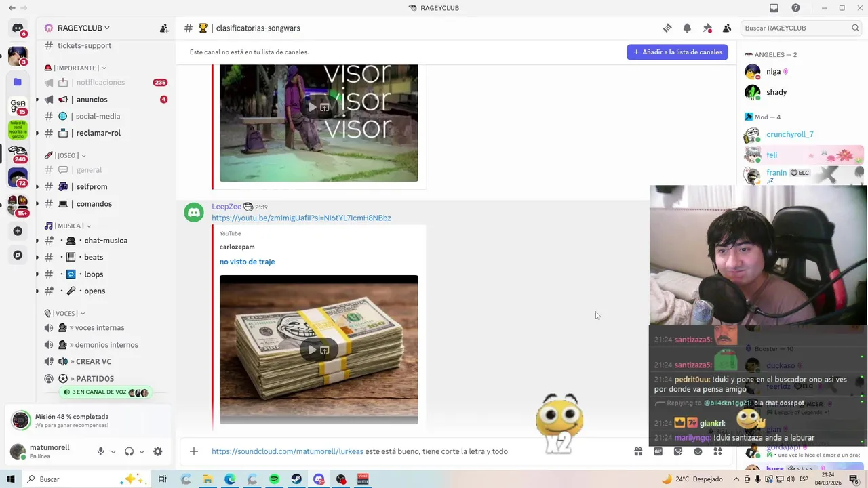The image size is (868, 488).
Task: Open microphone input options arrow
Action: pyautogui.click(x=113, y=451)
